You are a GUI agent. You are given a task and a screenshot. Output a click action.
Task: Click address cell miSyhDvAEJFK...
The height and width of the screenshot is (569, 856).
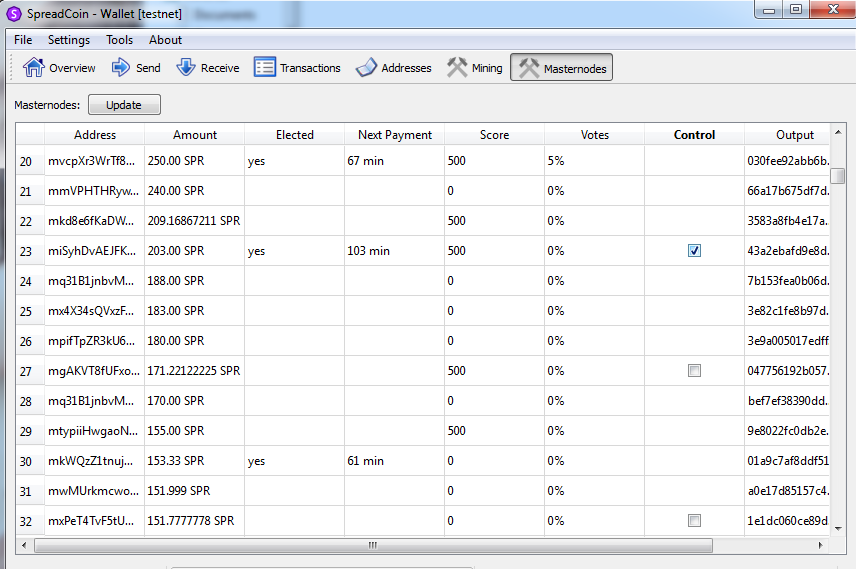[x=94, y=251]
